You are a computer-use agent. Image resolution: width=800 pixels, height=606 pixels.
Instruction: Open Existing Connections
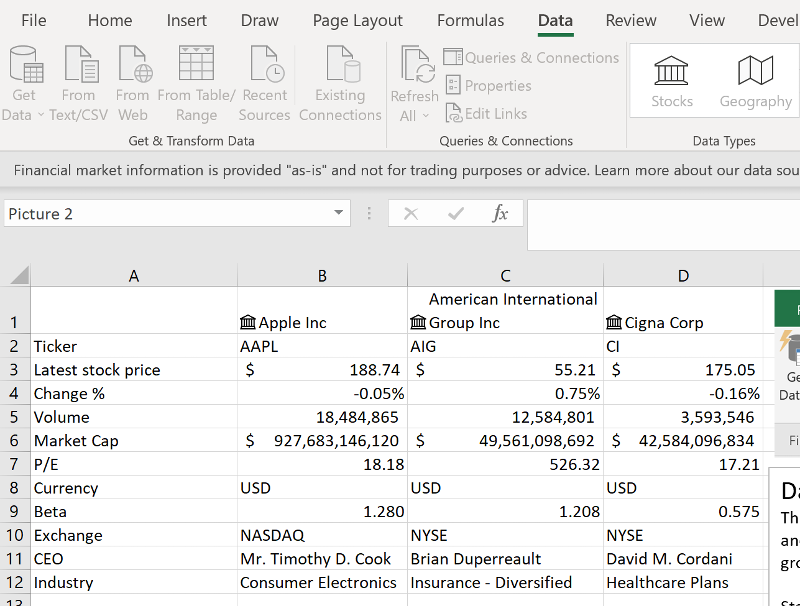pos(340,80)
